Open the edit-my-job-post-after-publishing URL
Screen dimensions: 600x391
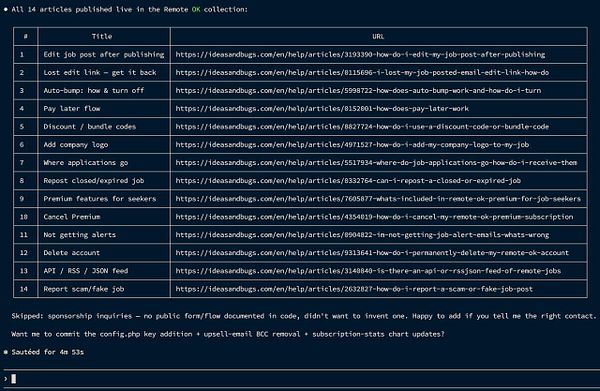point(360,54)
